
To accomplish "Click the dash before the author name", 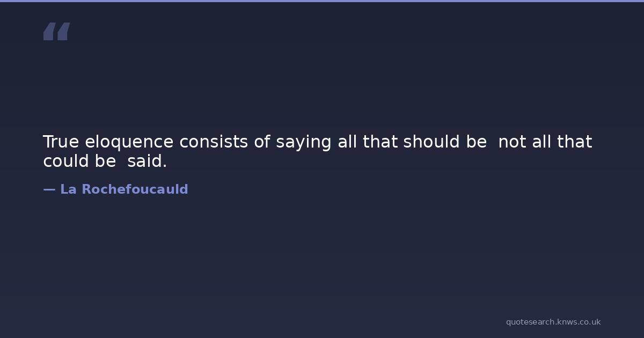I will click(x=49, y=189).
